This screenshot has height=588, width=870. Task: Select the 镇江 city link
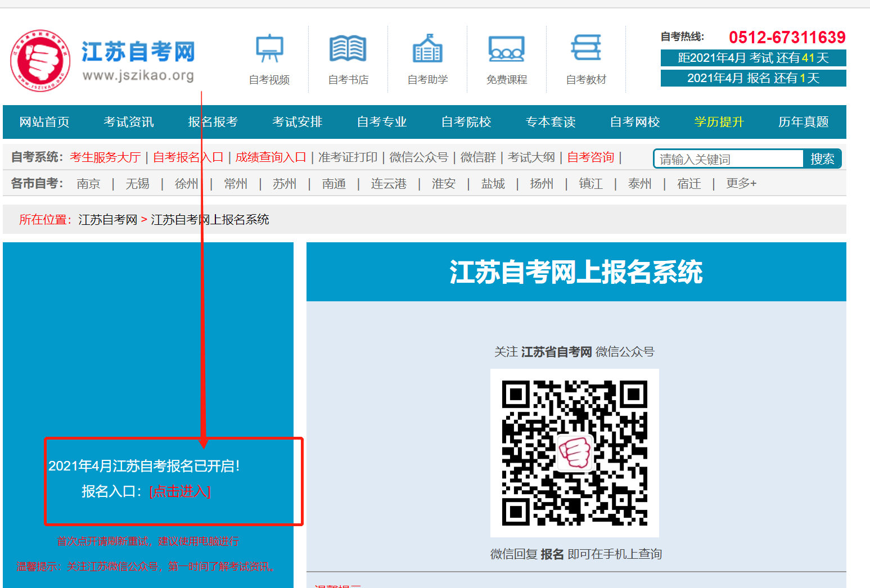(591, 184)
